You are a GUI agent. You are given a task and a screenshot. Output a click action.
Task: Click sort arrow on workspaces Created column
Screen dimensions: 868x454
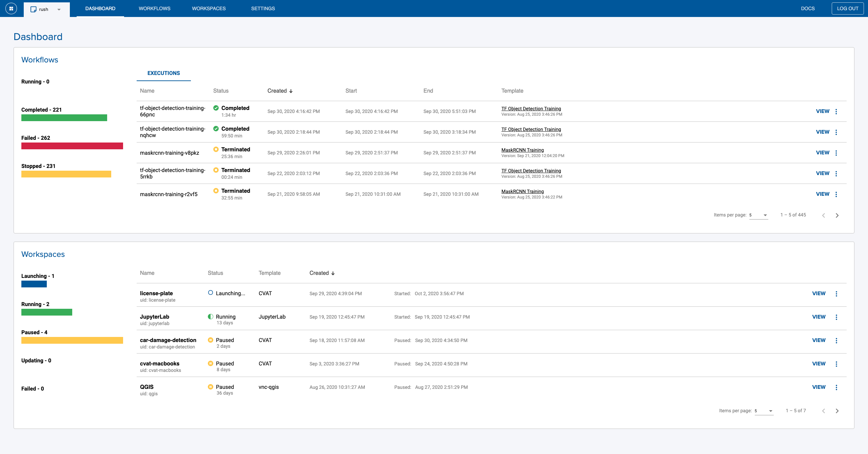pos(333,273)
